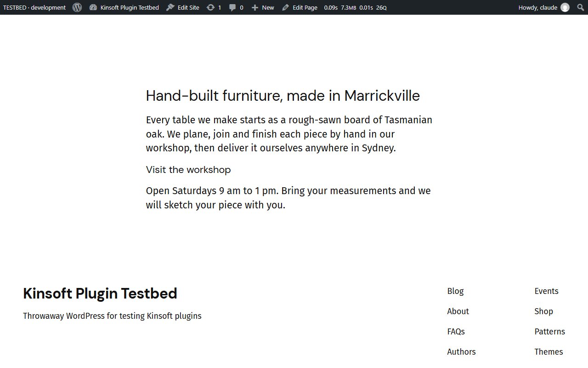Click the Tasmanian oak paragraph
Image resolution: width=588 pixels, height=368 pixels.
coord(289,134)
